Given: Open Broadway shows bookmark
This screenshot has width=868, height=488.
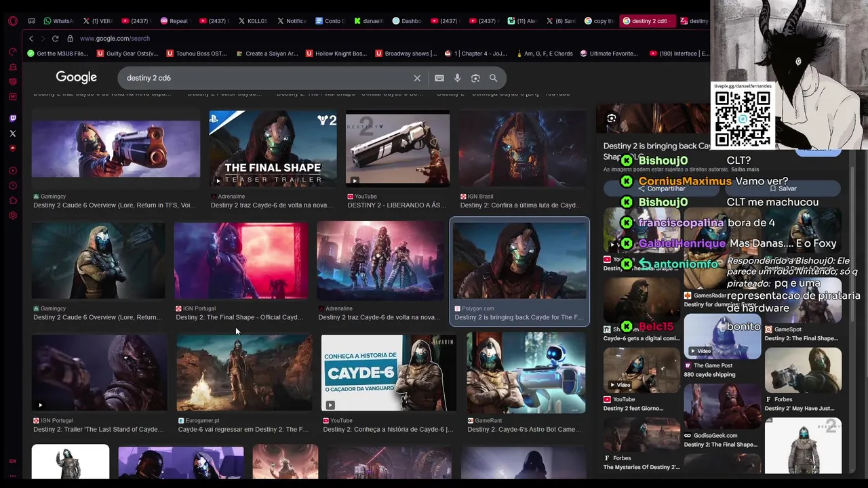Looking at the screenshot, I should [406, 54].
